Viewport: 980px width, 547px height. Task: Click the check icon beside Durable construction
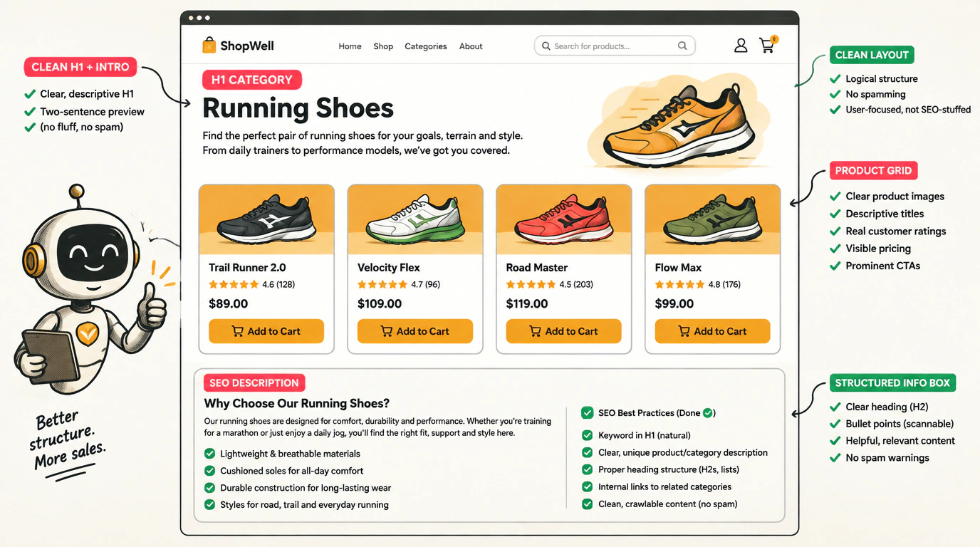click(x=210, y=488)
